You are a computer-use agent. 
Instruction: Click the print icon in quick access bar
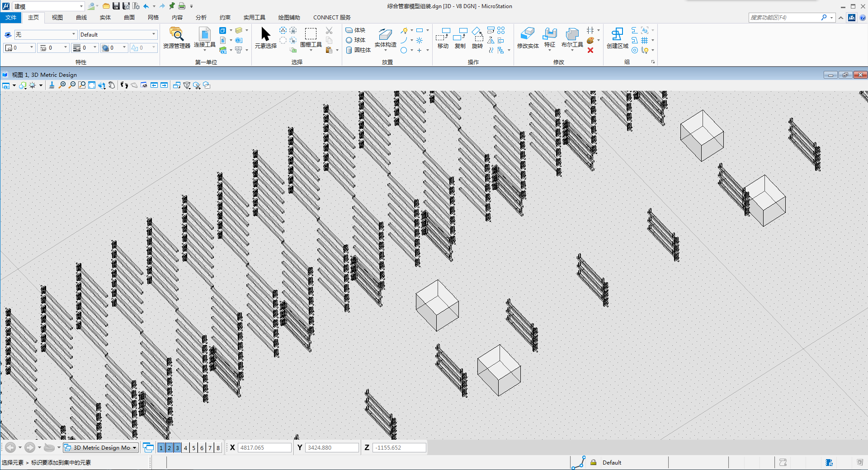[182, 6]
